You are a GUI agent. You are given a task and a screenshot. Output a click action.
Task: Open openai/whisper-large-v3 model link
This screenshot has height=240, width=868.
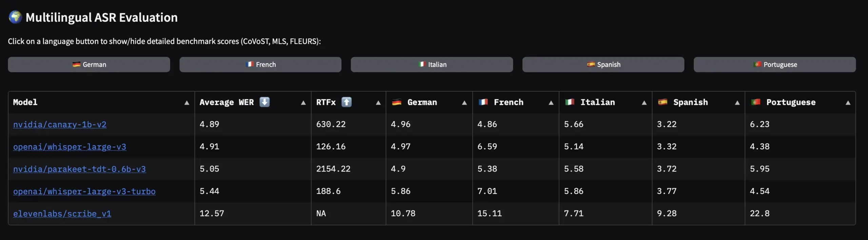point(70,147)
